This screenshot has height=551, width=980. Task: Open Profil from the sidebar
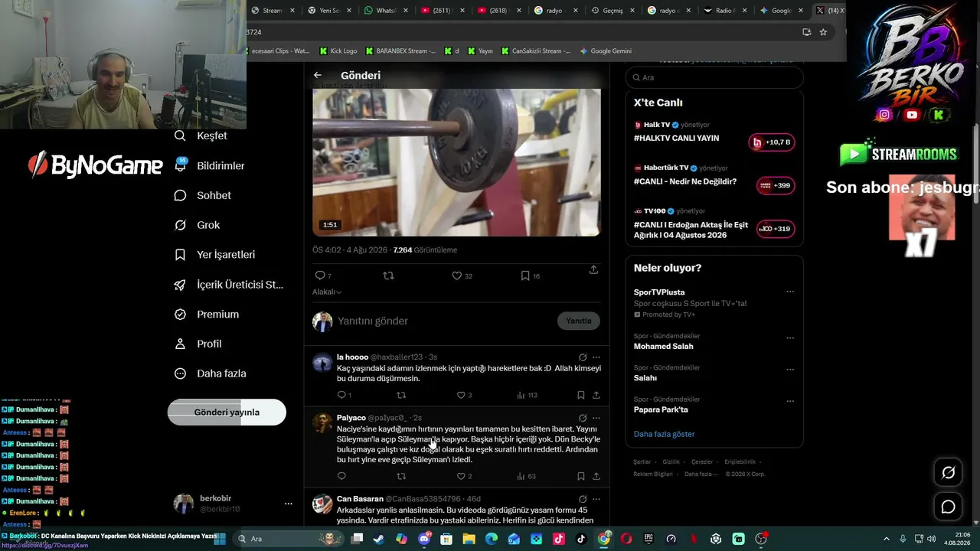click(x=198, y=344)
